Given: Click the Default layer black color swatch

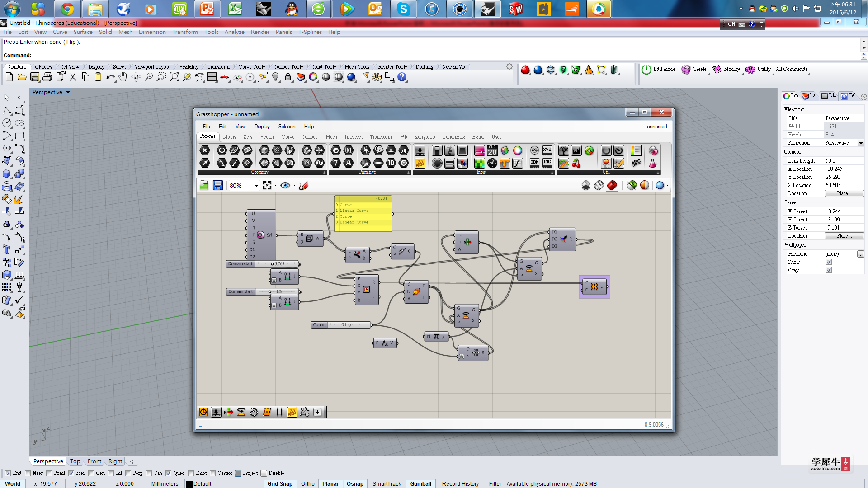Looking at the screenshot, I should click(x=189, y=484).
